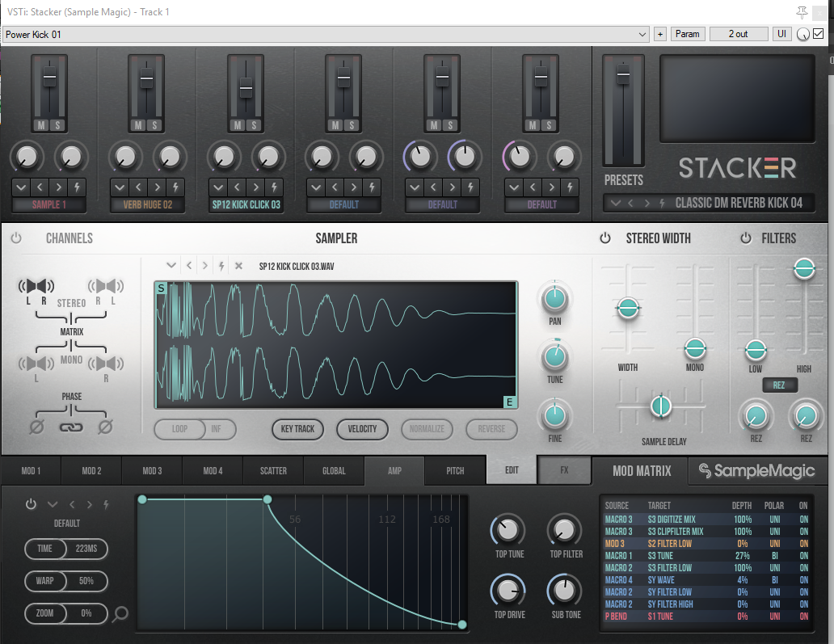Open dropdown arrow for fifth DEFAULT layer

(x=415, y=187)
